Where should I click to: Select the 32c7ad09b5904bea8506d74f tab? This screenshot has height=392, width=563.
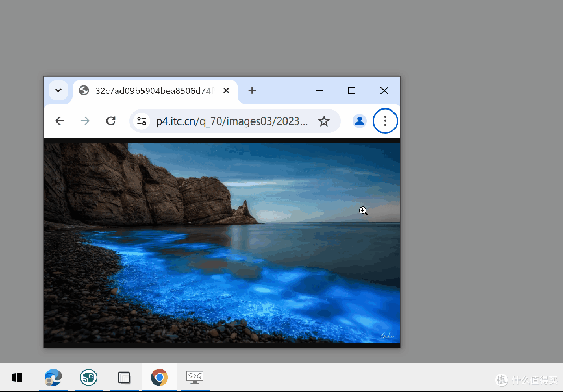[x=155, y=91]
